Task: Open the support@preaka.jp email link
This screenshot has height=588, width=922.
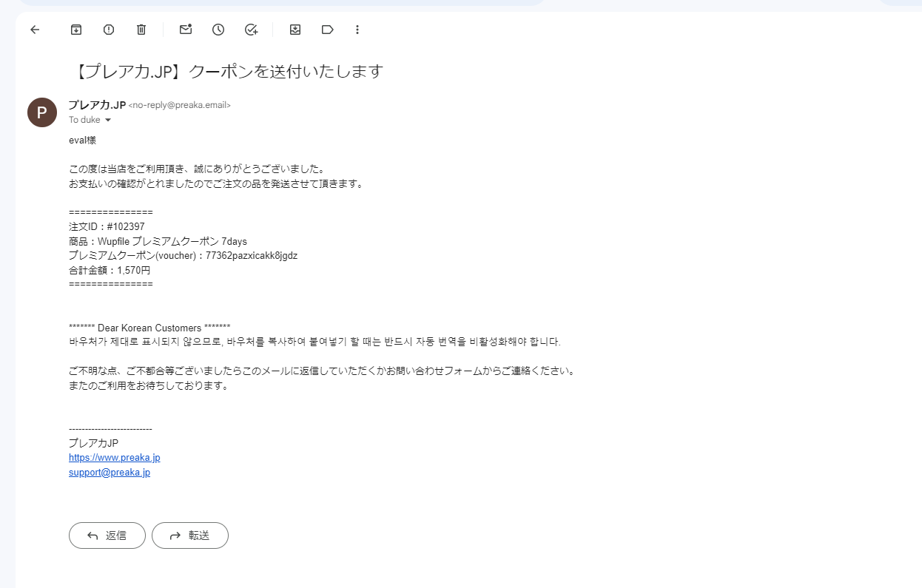Action: tap(110, 472)
